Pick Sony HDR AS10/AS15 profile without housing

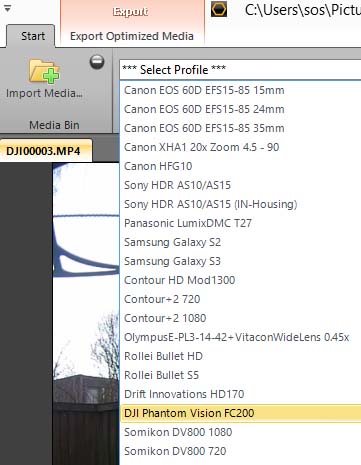click(x=240, y=185)
